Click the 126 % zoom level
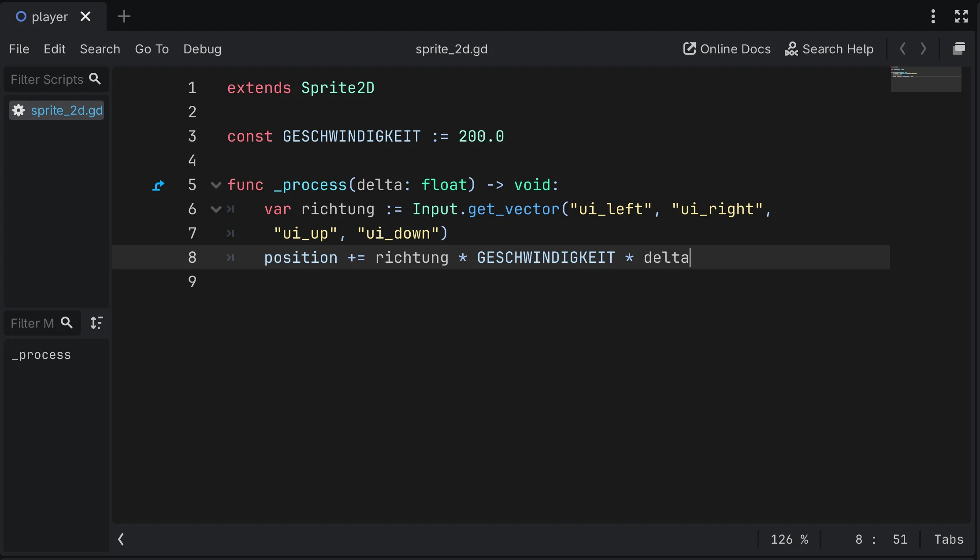Image resolution: width=980 pixels, height=560 pixels. click(x=789, y=539)
